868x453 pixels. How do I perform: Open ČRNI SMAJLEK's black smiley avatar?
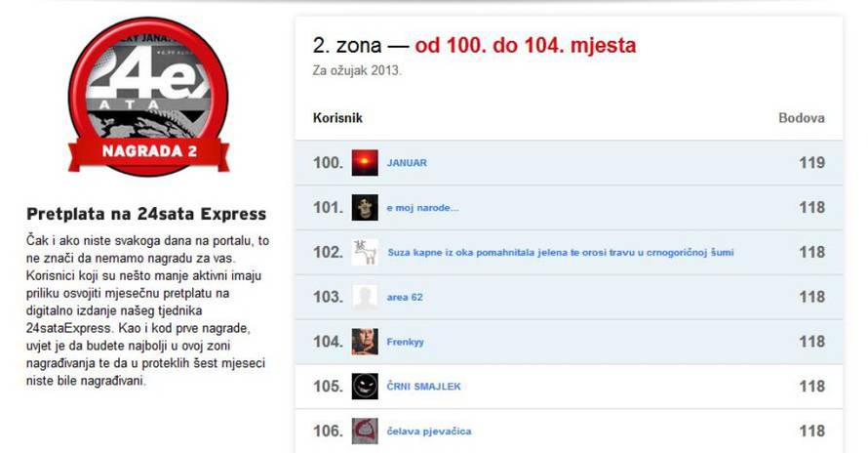(x=365, y=387)
